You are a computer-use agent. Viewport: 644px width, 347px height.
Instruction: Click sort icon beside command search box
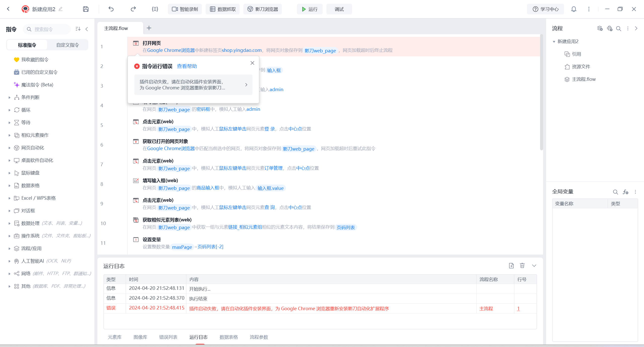[78, 29]
